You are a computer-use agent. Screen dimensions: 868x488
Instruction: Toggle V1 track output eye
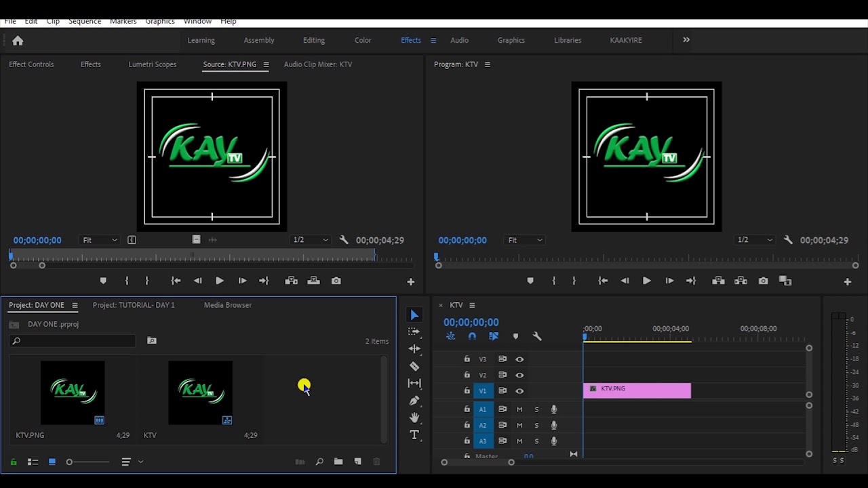tap(519, 391)
